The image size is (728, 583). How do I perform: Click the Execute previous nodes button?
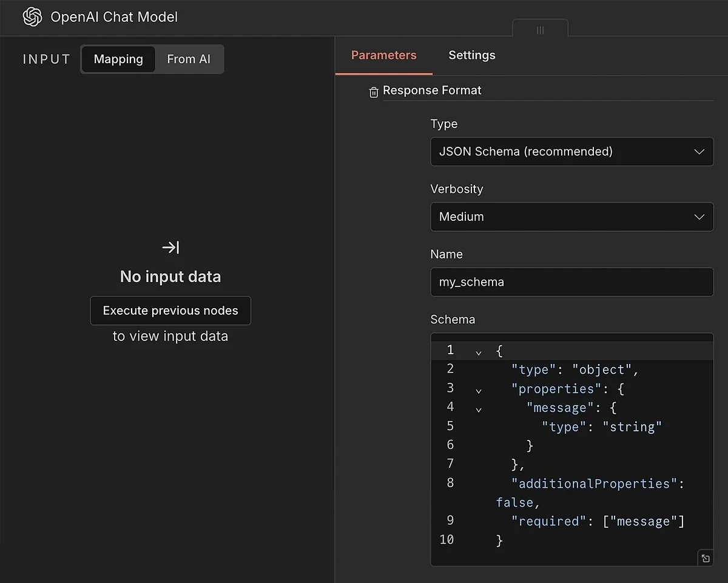click(x=170, y=310)
